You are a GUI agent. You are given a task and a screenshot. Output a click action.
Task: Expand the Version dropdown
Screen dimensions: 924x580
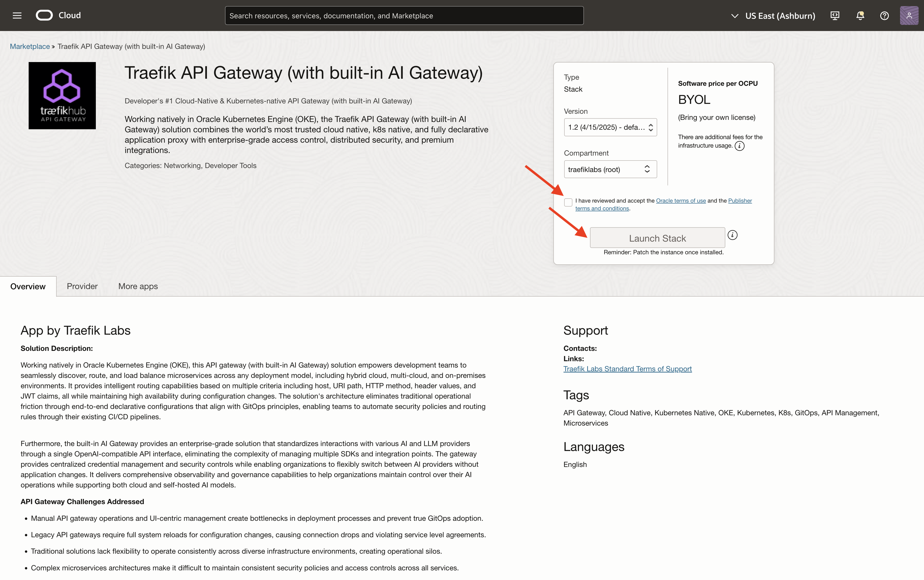tap(610, 127)
